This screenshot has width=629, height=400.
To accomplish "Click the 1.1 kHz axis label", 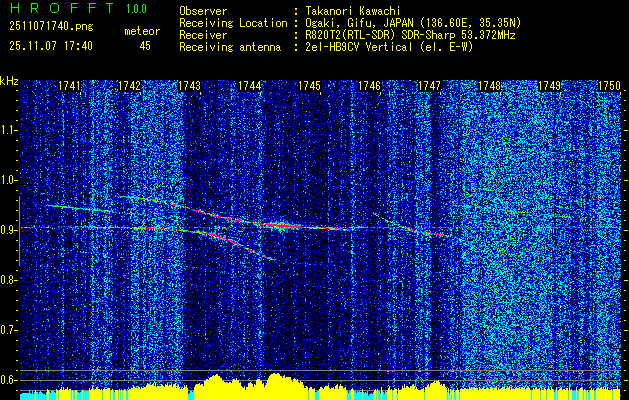I will [8, 130].
